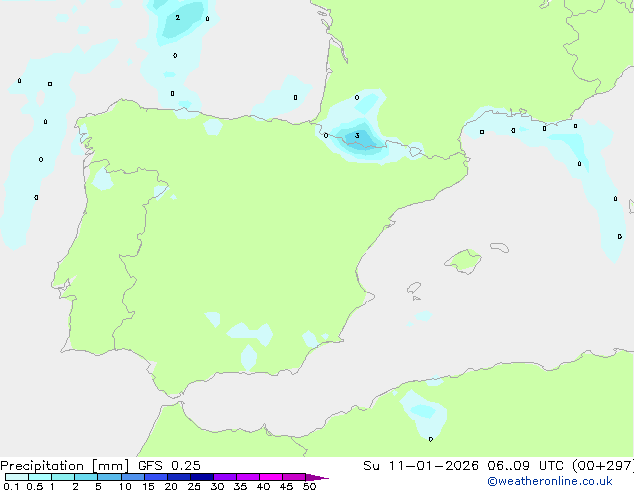Screen dimensions: 634x490
Task: Click the 15–20 mm legend color swatch
Action: pyautogui.click(x=155, y=477)
